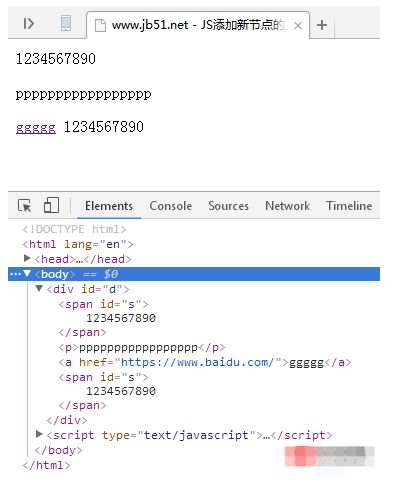403x481 pixels.
Task: Select the closing div tag
Action: (x=67, y=420)
